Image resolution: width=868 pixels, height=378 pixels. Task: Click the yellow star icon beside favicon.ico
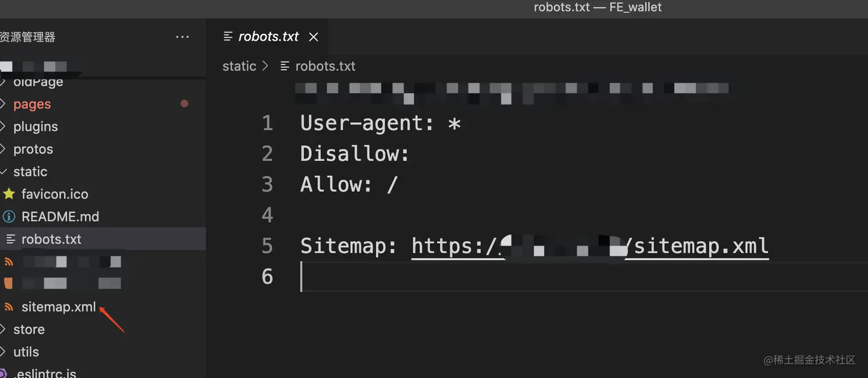[x=9, y=194]
